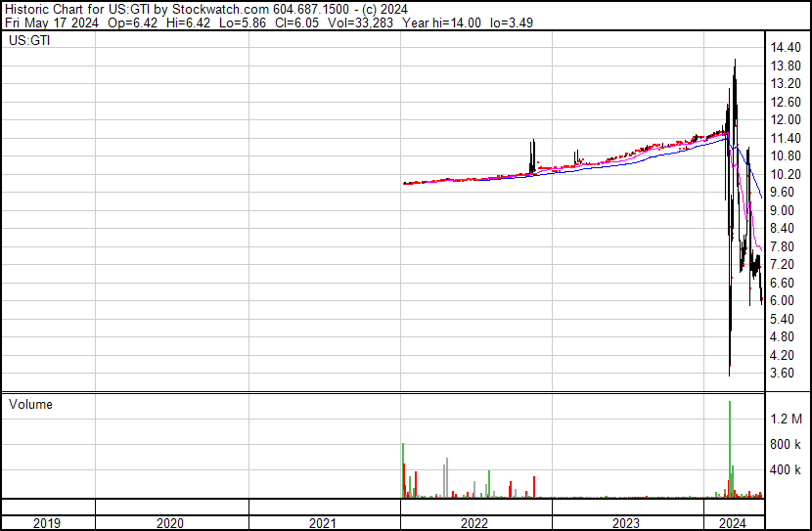This screenshot has width=812, height=531.
Task: Click the 12.00 price axis label
Action: [786, 120]
